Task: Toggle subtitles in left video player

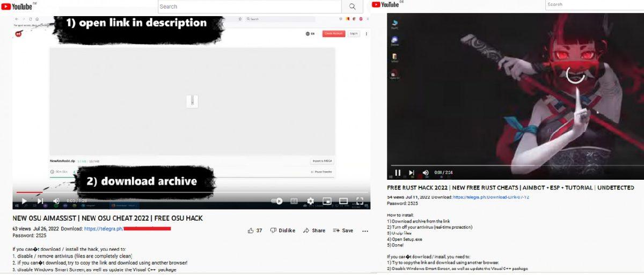Action: (x=294, y=201)
